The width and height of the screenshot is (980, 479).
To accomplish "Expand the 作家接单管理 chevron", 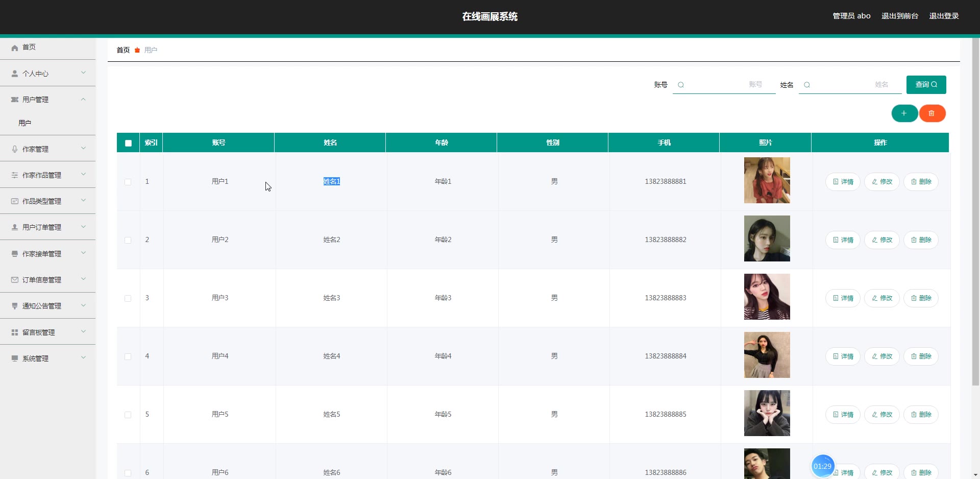I will click(83, 253).
